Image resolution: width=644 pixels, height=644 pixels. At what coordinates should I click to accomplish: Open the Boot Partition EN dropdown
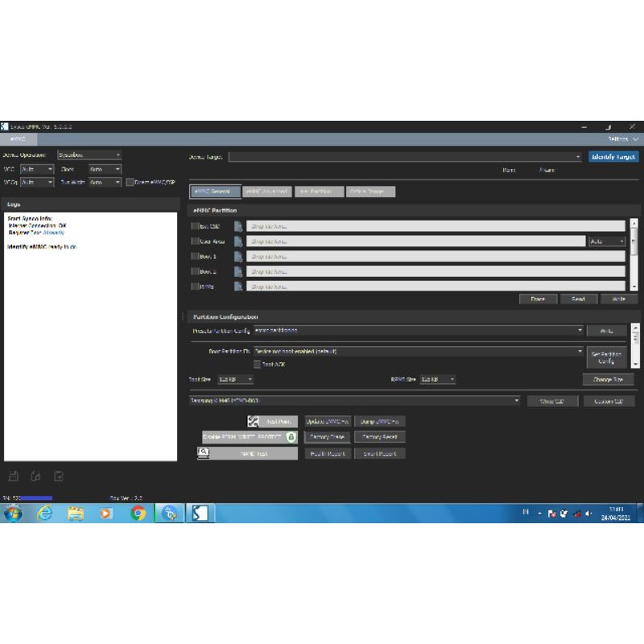coord(419,352)
